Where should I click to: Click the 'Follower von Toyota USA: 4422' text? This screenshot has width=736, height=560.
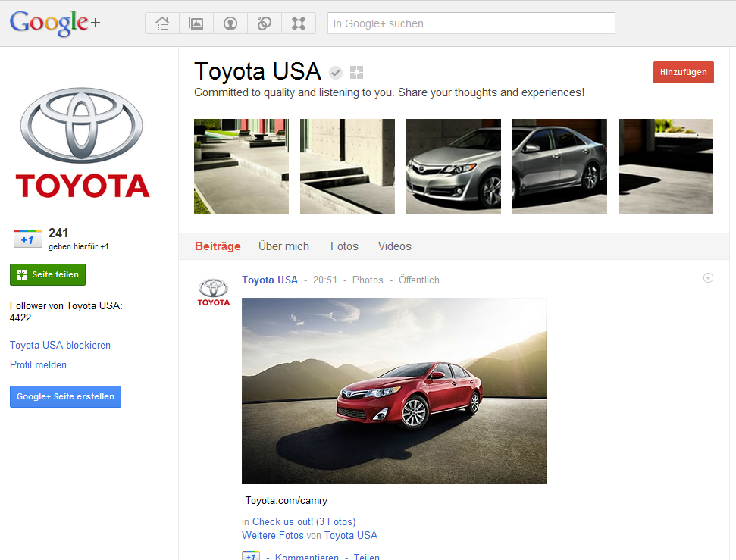(x=66, y=311)
